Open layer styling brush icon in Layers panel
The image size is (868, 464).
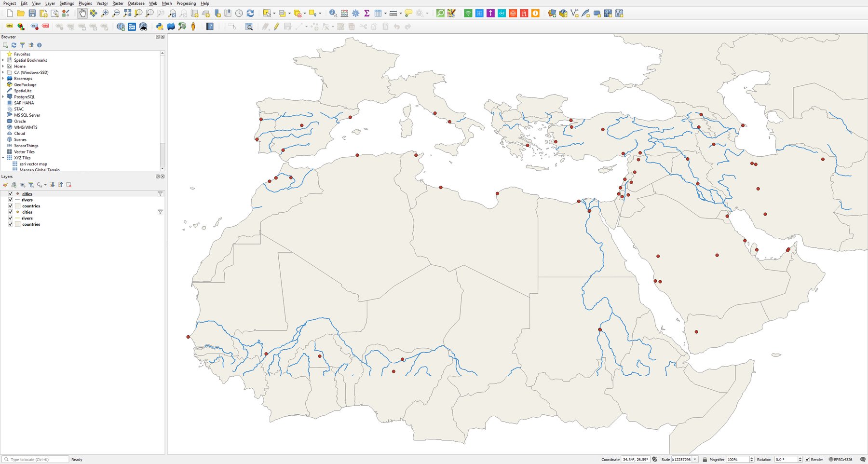tap(5, 185)
